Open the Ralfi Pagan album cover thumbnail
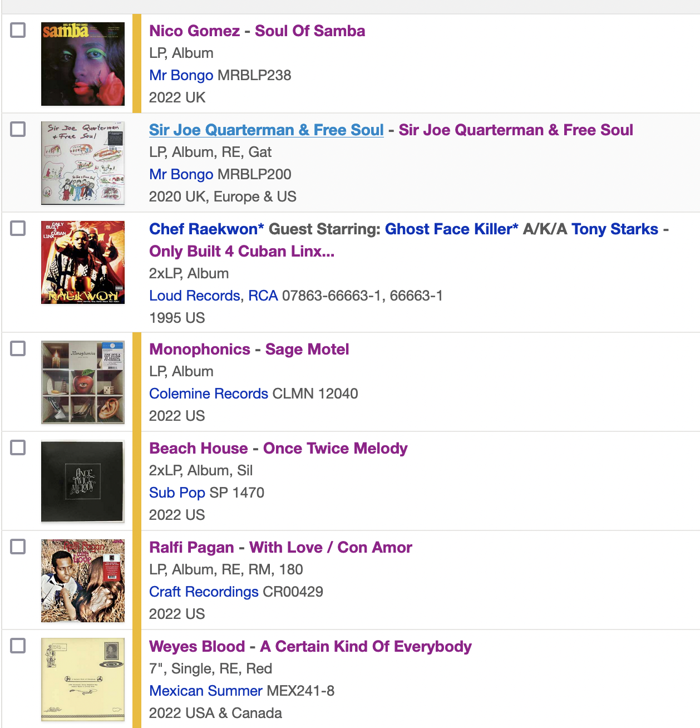Image resolution: width=700 pixels, height=728 pixels. (83, 581)
